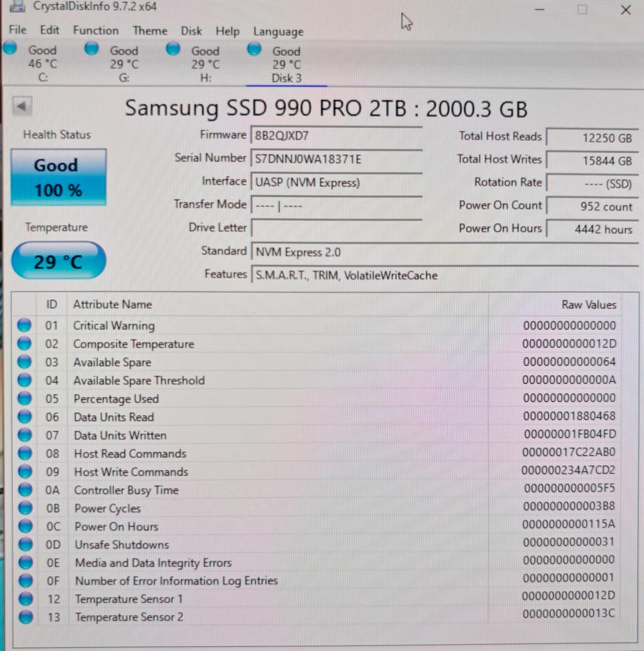Click the status icon for Media and Data Integrity Errors
This screenshot has height=651, width=644.
tap(25, 563)
